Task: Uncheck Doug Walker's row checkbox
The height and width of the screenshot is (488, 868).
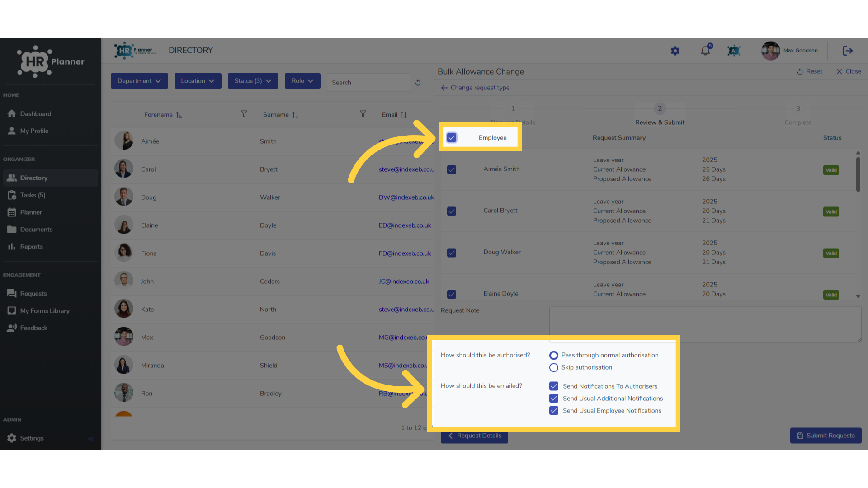Action: click(452, 253)
